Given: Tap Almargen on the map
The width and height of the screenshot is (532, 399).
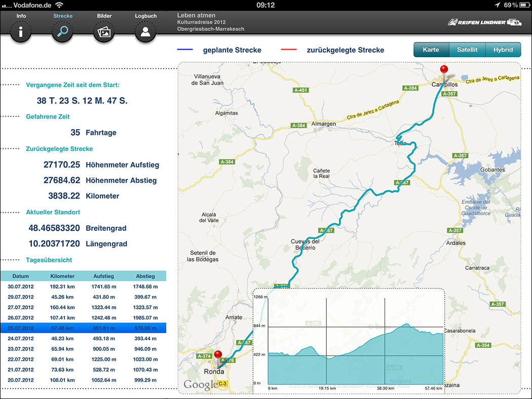Looking at the screenshot, I should (324, 124).
